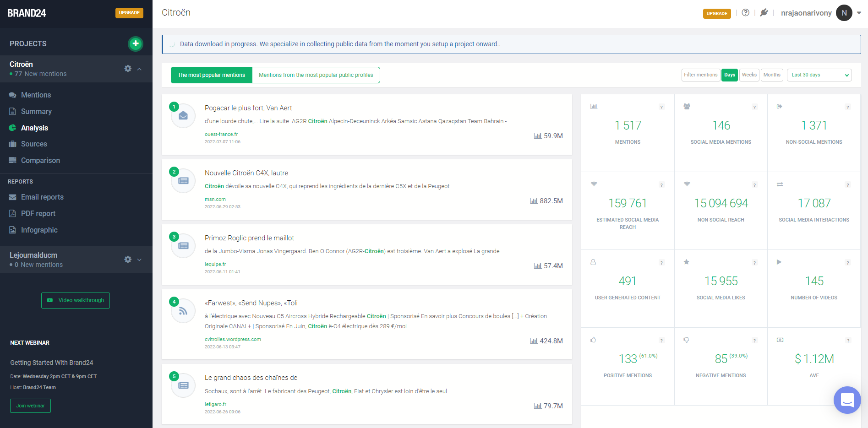Go to Analysis section
868x428 pixels.
[x=34, y=128]
